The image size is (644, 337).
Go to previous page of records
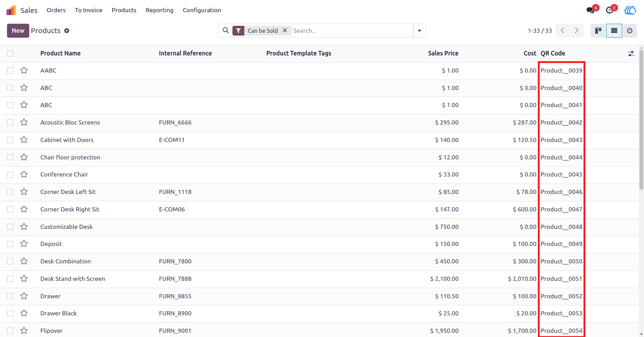(x=563, y=31)
